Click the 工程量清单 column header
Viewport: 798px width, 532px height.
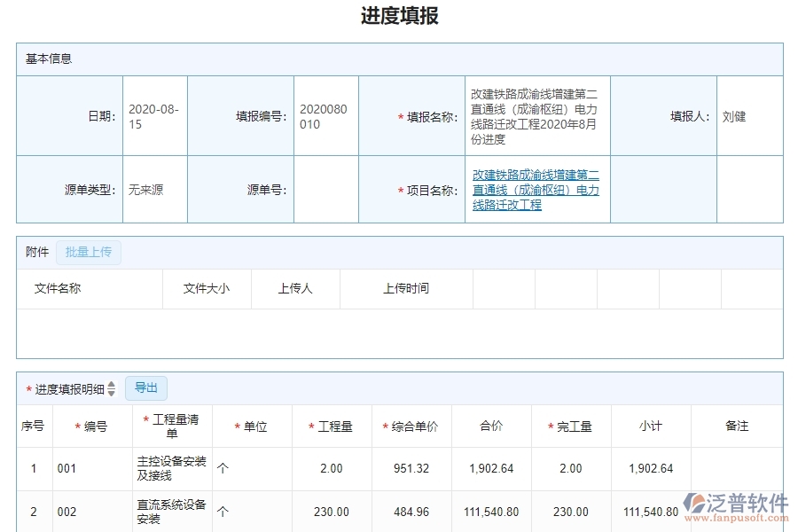coord(171,426)
